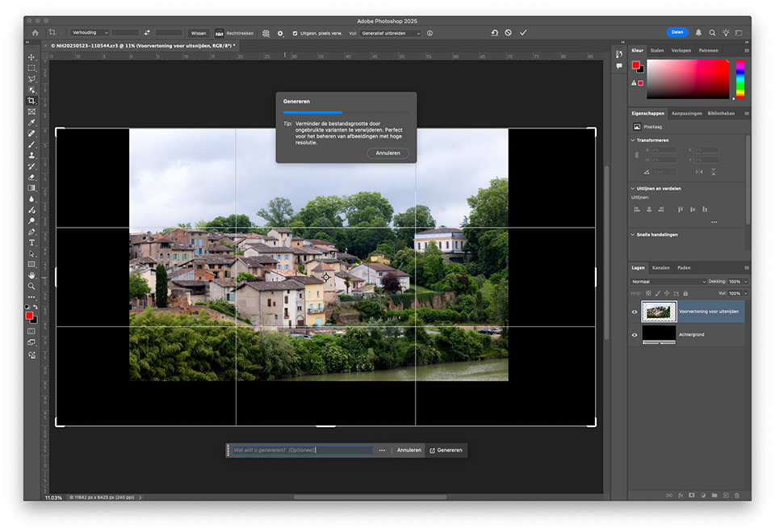Switch to the Stalen tab
The height and width of the screenshot is (532, 775).
pyautogui.click(x=657, y=50)
